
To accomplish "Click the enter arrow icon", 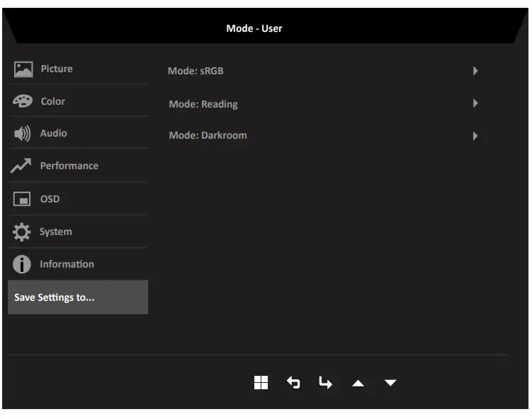I will point(325,383).
